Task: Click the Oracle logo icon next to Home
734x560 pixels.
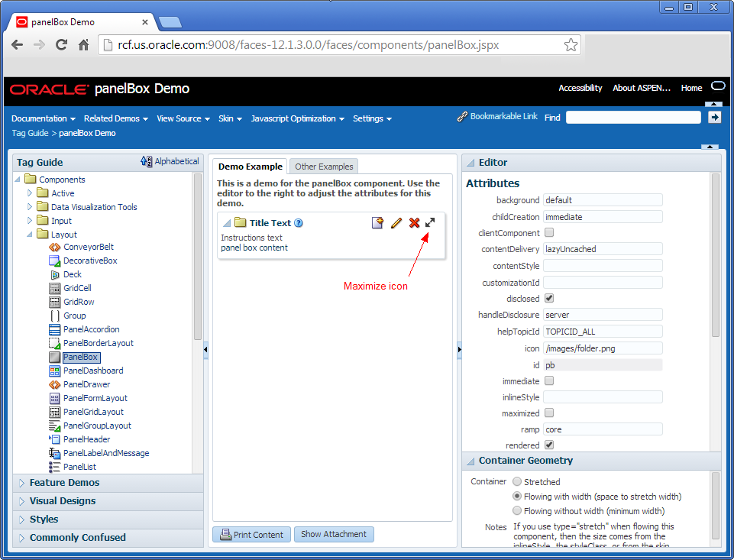Action: tap(718, 86)
